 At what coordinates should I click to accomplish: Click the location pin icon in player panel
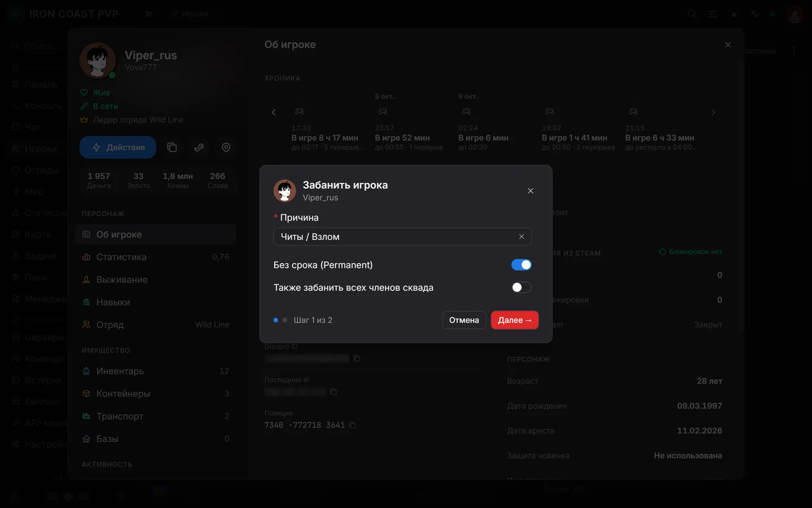point(226,147)
